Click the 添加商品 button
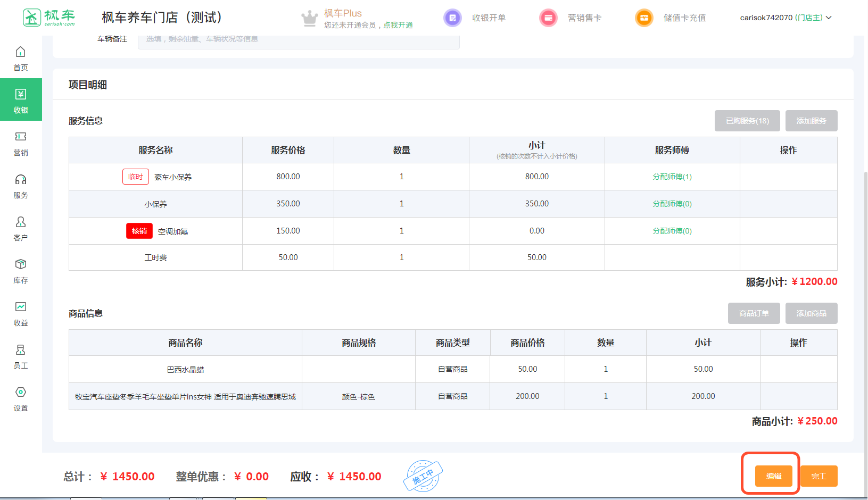 pos(811,313)
